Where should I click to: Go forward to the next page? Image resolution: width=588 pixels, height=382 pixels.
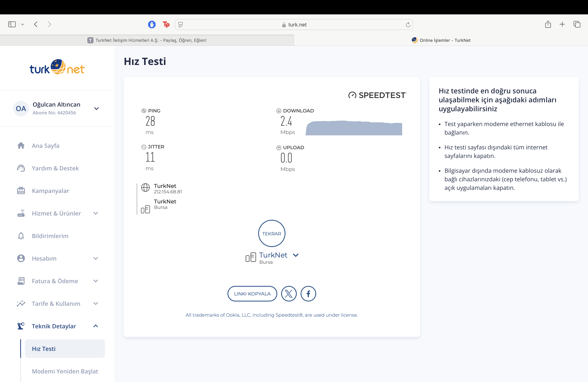pyautogui.click(x=49, y=24)
